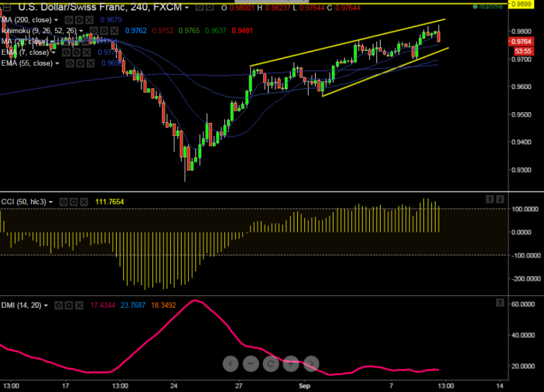Toggle visibility of the main USD/CHF series

pyautogui.click(x=199, y=7)
